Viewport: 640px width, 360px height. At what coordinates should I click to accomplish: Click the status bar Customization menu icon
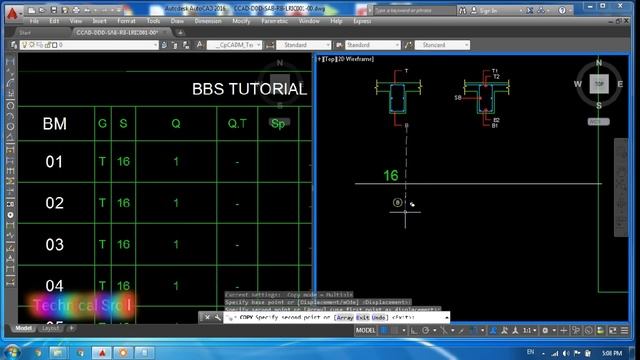(624, 331)
